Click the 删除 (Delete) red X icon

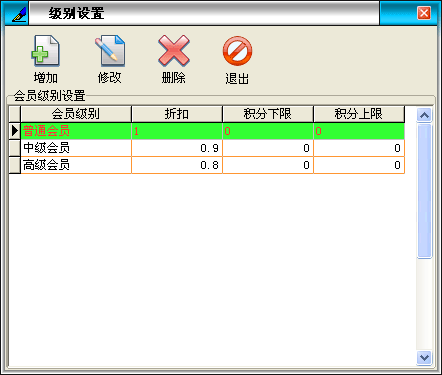pos(174,51)
